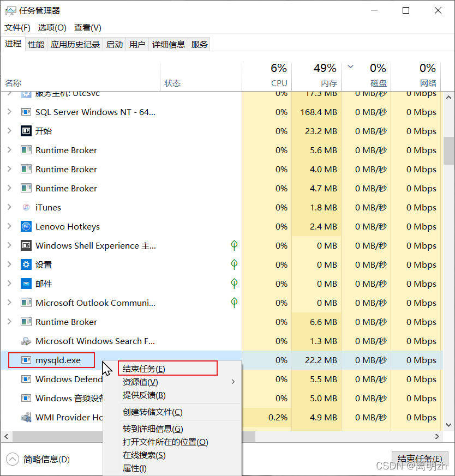
Task: Click the mysqld.exe process icon
Action: [26, 360]
